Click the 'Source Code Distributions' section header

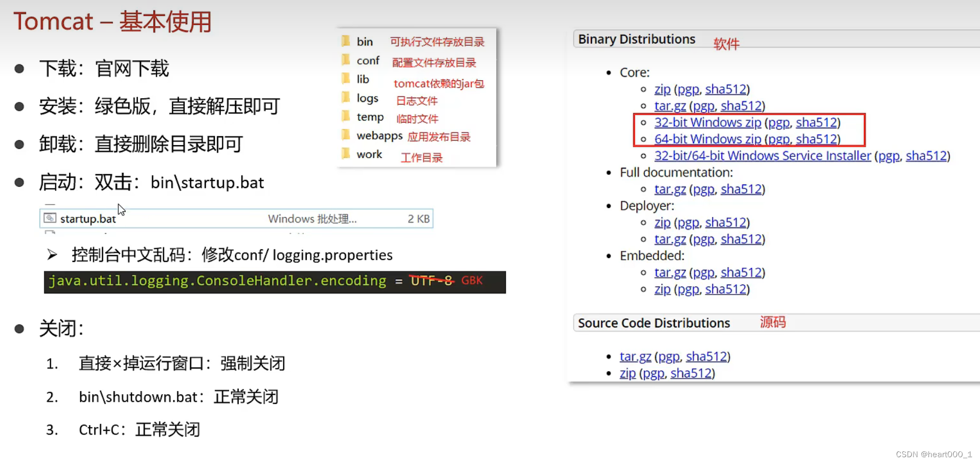point(654,323)
